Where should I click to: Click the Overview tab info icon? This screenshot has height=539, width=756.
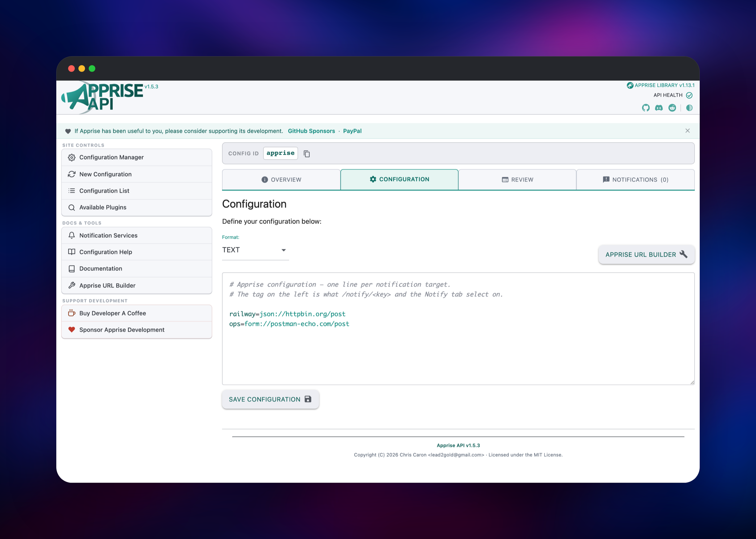click(x=265, y=180)
